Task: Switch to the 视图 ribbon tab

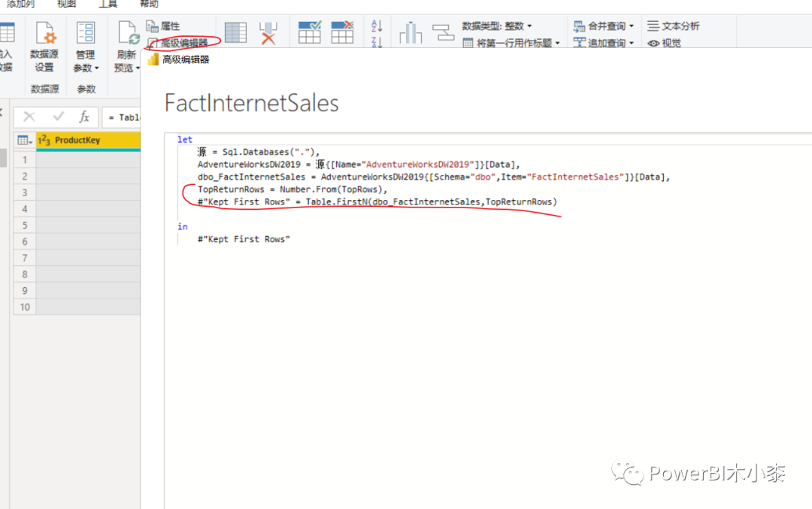Action: [66, 5]
